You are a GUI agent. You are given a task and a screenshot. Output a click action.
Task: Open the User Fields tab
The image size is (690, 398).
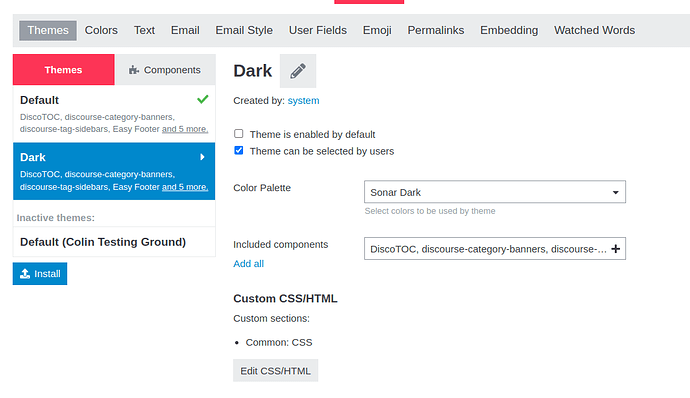pyautogui.click(x=318, y=30)
